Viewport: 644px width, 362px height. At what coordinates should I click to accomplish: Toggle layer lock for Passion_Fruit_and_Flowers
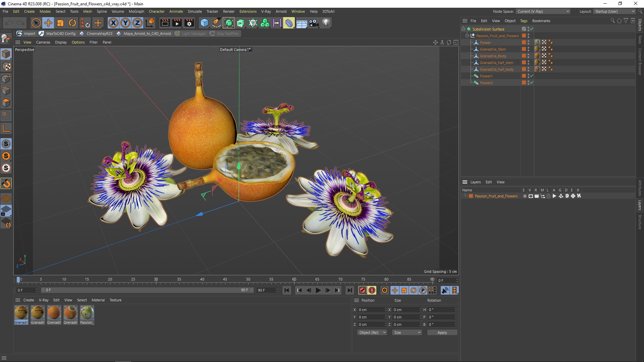point(548,196)
